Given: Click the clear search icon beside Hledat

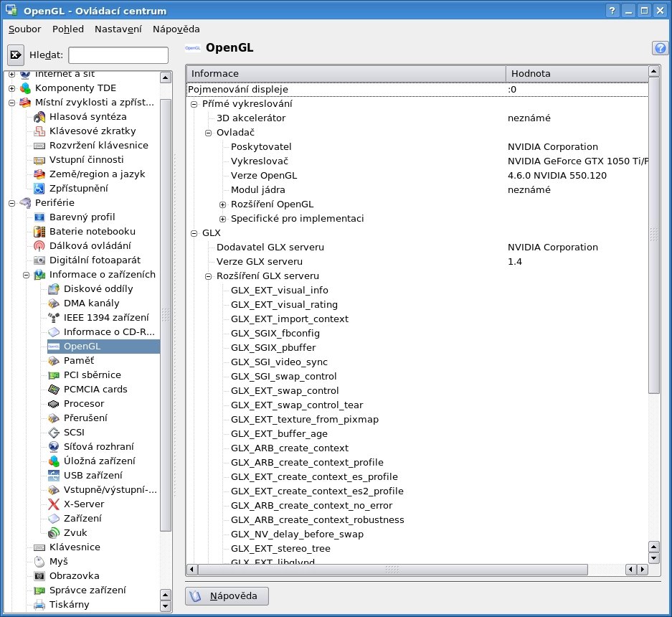Looking at the screenshot, I should (16, 55).
